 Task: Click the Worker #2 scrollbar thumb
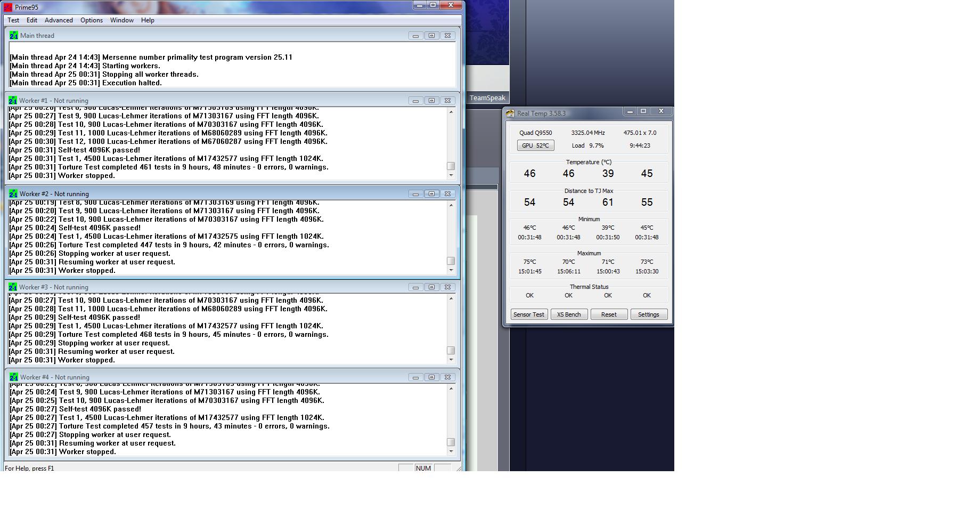(451, 261)
